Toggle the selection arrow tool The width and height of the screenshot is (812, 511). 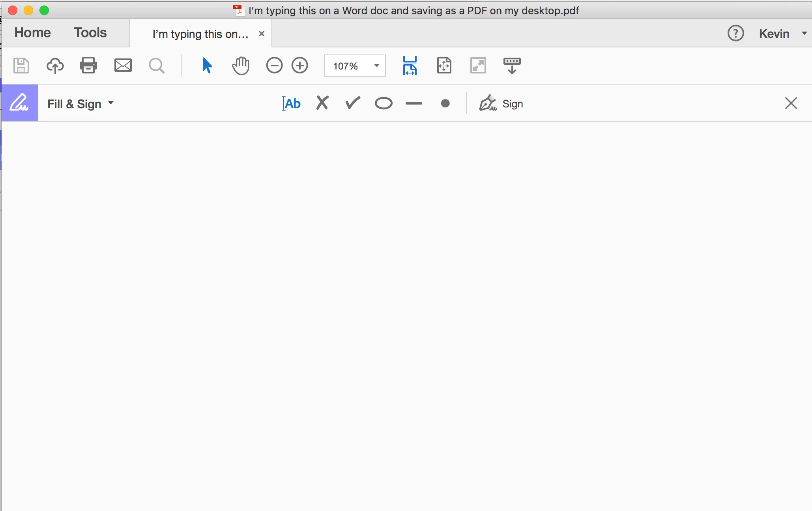coord(207,66)
